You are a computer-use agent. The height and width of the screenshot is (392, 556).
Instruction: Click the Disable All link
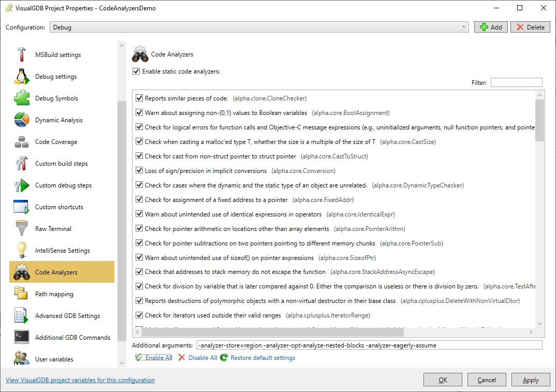click(203, 358)
